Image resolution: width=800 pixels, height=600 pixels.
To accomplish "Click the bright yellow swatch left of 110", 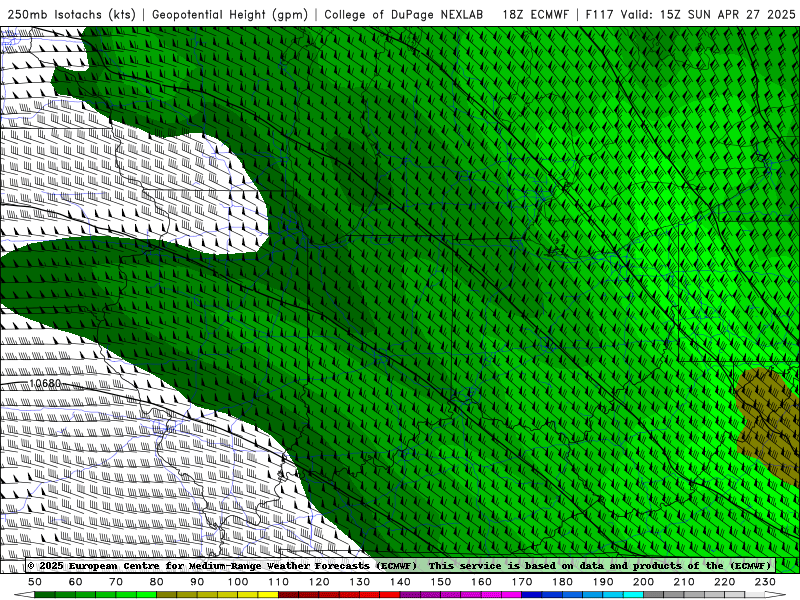I will (268, 594).
